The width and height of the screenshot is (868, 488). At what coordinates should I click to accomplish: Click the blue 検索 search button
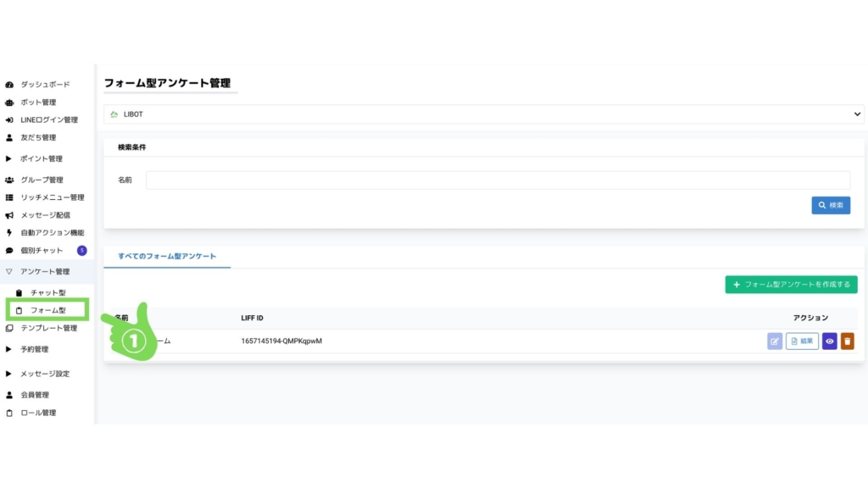830,205
